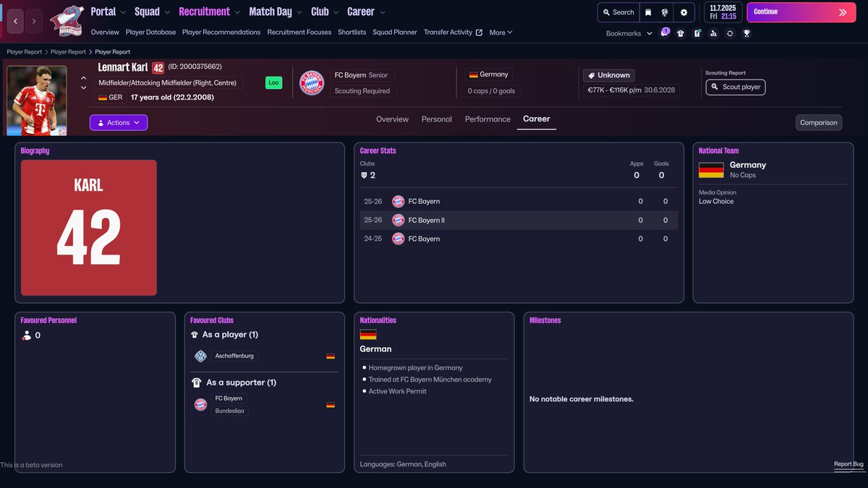Click the German flag under Nationalities
This screenshot has width=868, height=488.
click(x=368, y=335)
